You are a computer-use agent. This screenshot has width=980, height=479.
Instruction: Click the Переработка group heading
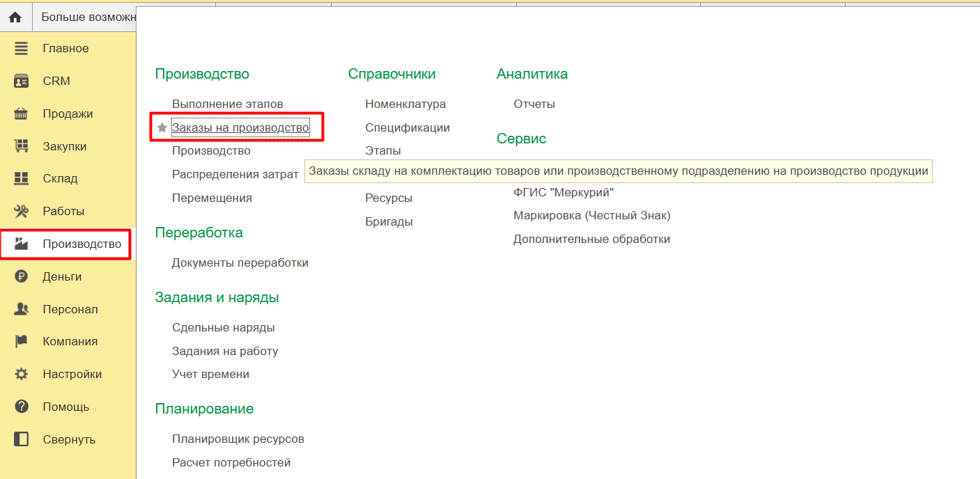click(199, 233)
